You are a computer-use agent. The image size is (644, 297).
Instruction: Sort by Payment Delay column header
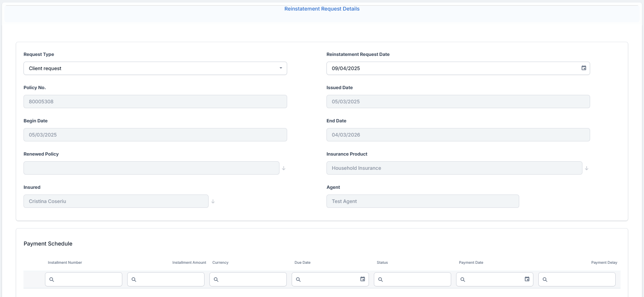coord(604,263)
